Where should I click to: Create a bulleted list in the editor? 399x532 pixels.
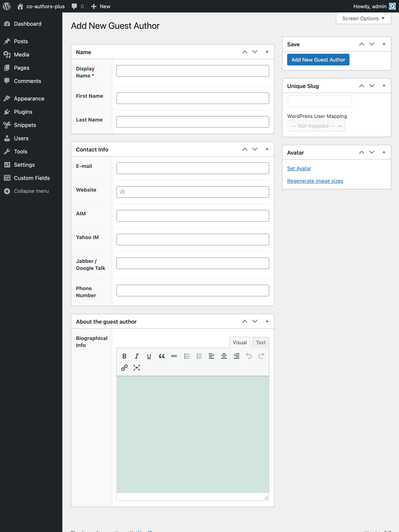[x=187, y=356]
